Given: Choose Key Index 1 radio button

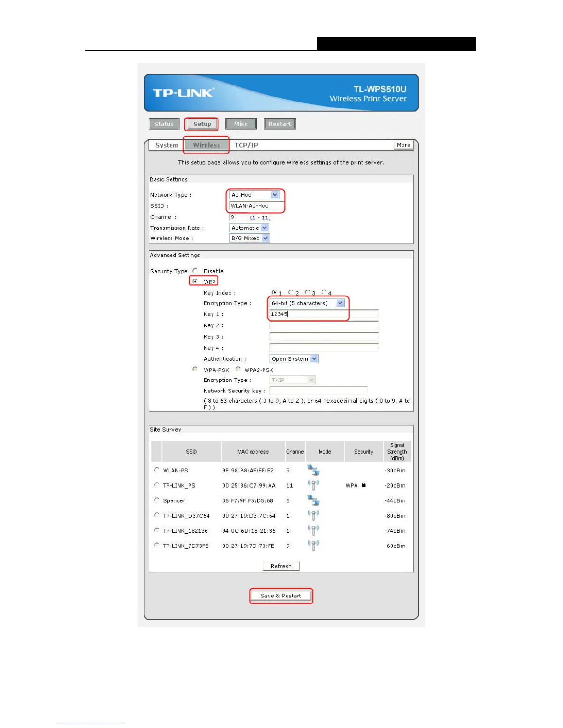Looking at the screenshot, I should (274, 292).
